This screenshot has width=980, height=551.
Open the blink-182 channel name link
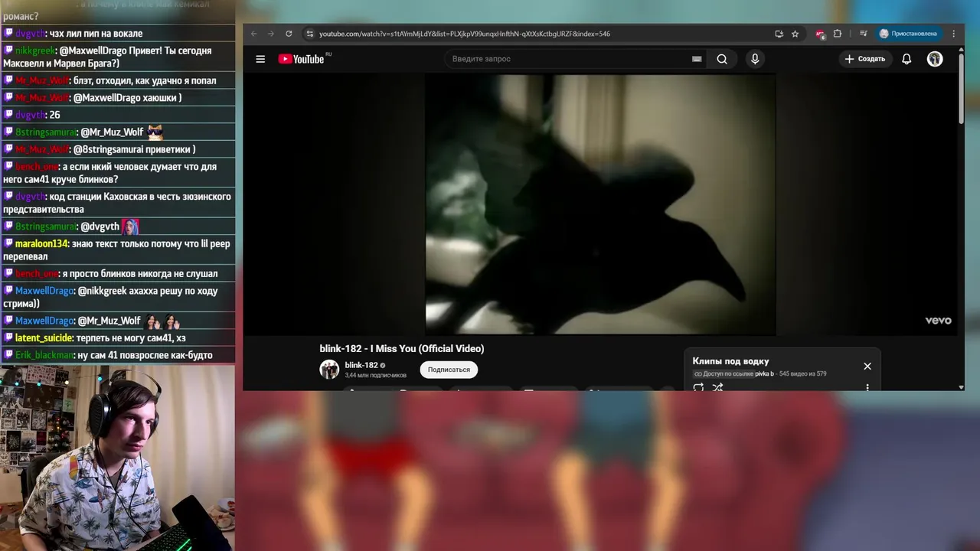pos(361,365)
